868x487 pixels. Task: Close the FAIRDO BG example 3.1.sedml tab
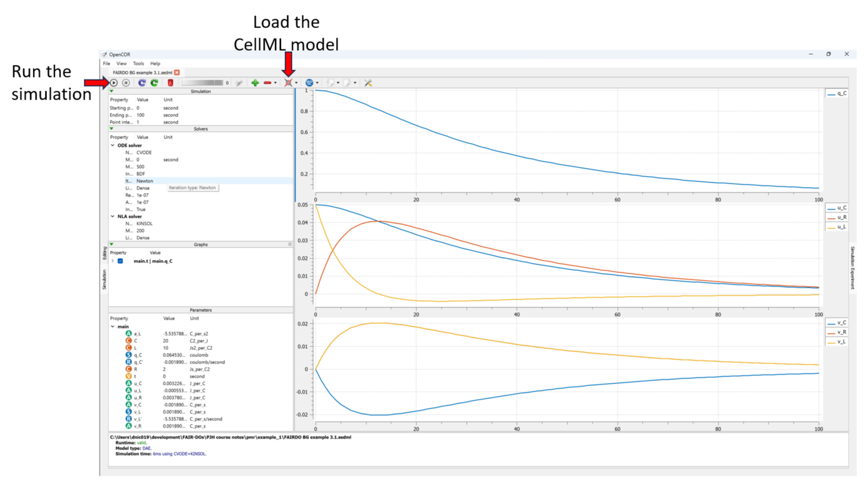tap(177, 72)
